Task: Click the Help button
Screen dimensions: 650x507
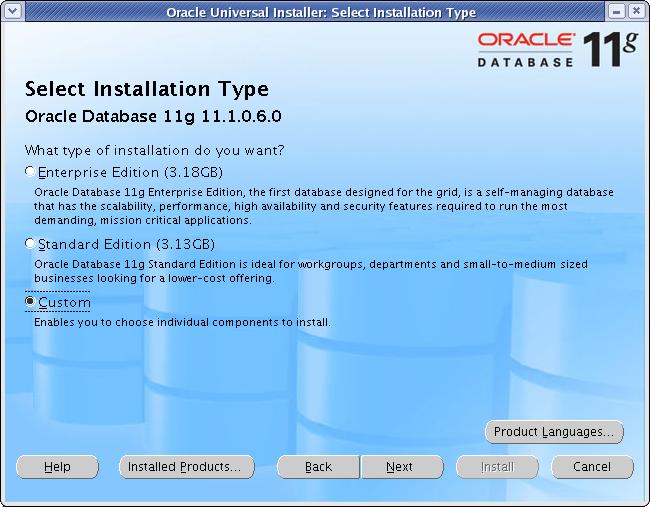Action: tap(57, 467)
